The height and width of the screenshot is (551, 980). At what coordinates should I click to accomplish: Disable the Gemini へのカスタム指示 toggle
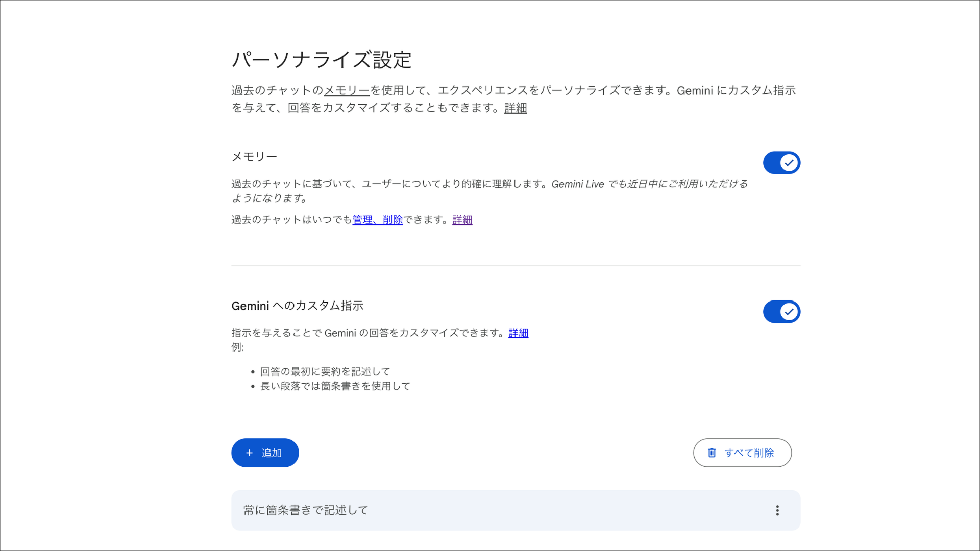[x=781, y=312]
